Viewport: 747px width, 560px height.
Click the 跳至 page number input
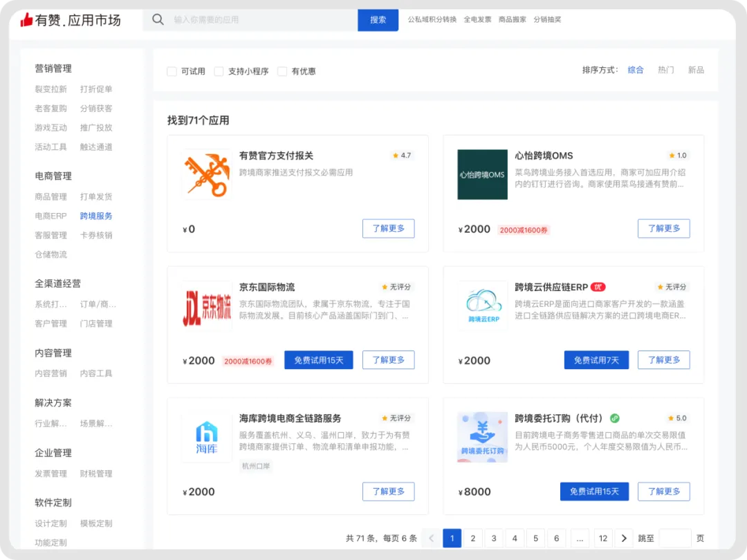(675, 538)
